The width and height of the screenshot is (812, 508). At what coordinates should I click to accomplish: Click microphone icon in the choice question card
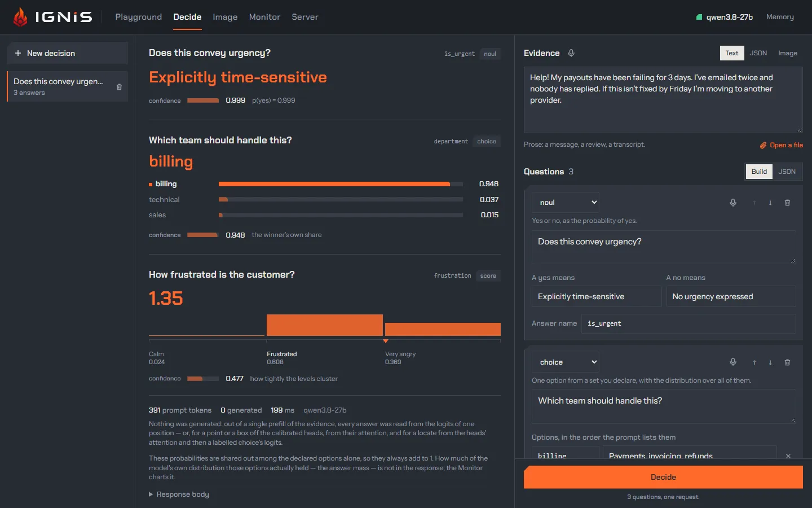point(733,362)
